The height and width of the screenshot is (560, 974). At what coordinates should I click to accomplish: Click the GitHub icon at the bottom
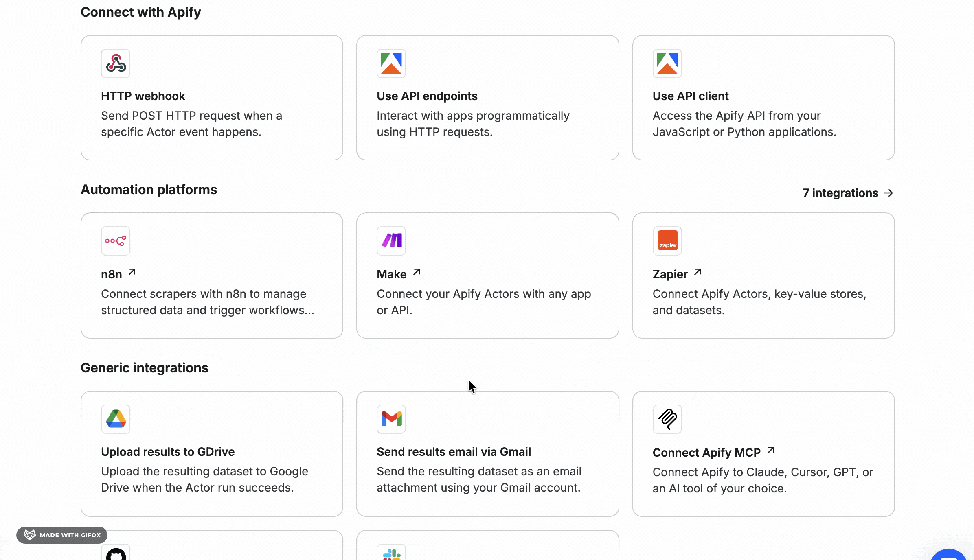point(116,553)
